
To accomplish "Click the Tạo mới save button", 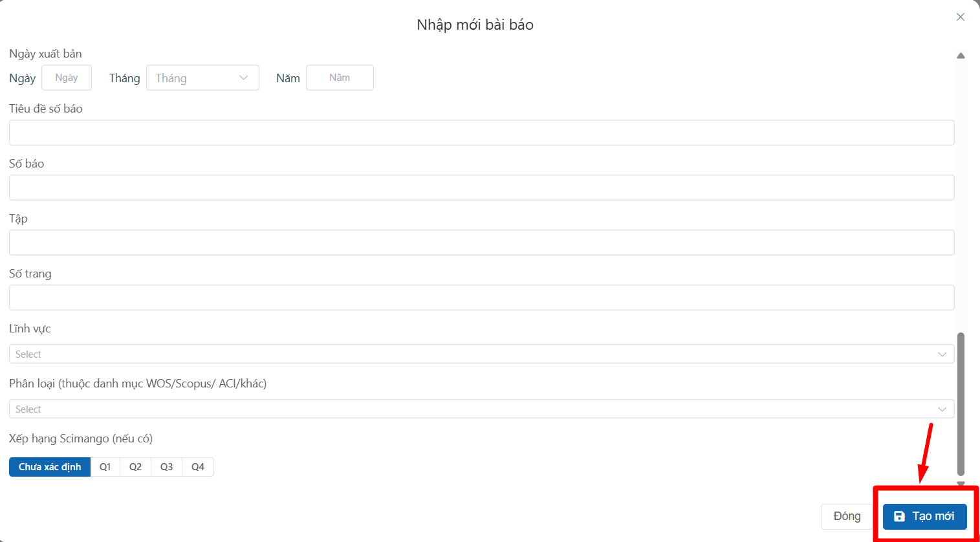I will click(924, 516).
